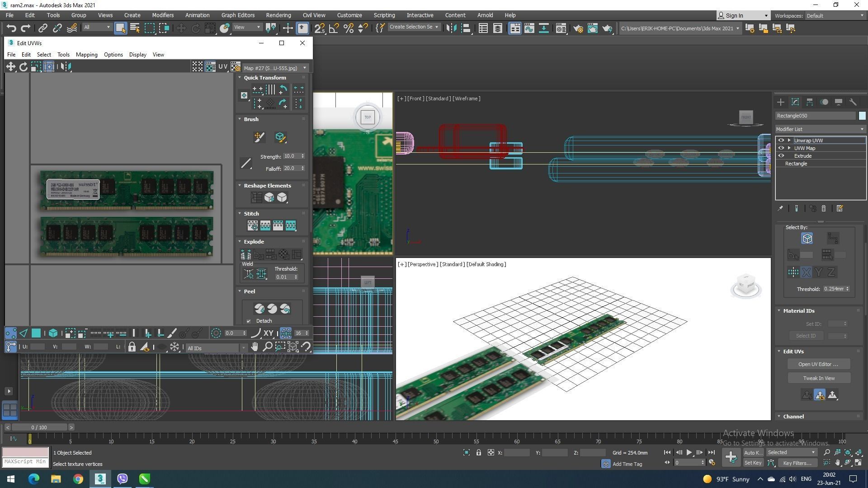
Task: Expand the Unwrap UVW modifier sub-objects
Action: pos(789,141)
